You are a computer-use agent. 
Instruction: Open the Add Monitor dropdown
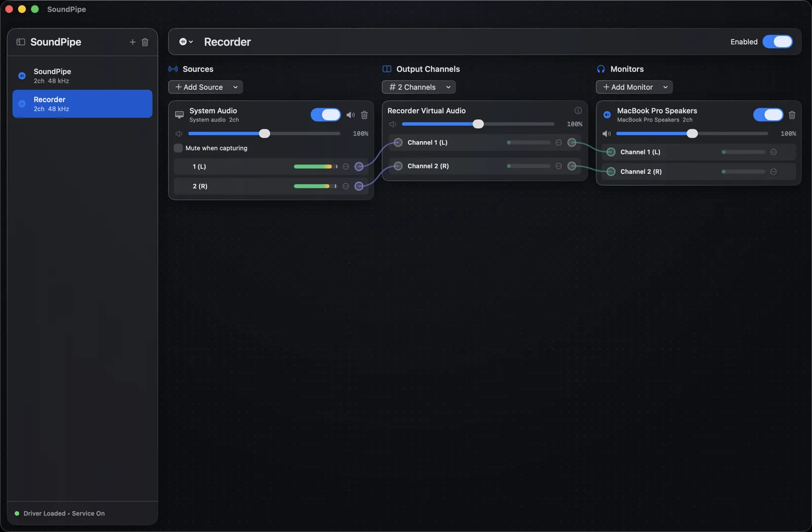[634, 87]
